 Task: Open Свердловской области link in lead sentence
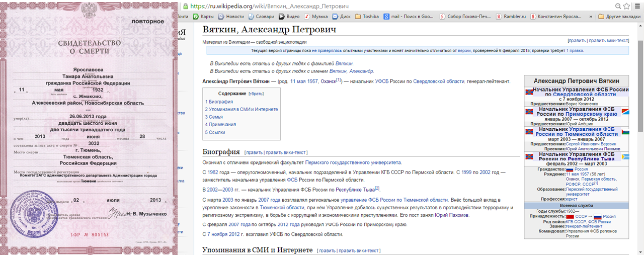click(439, 81)
